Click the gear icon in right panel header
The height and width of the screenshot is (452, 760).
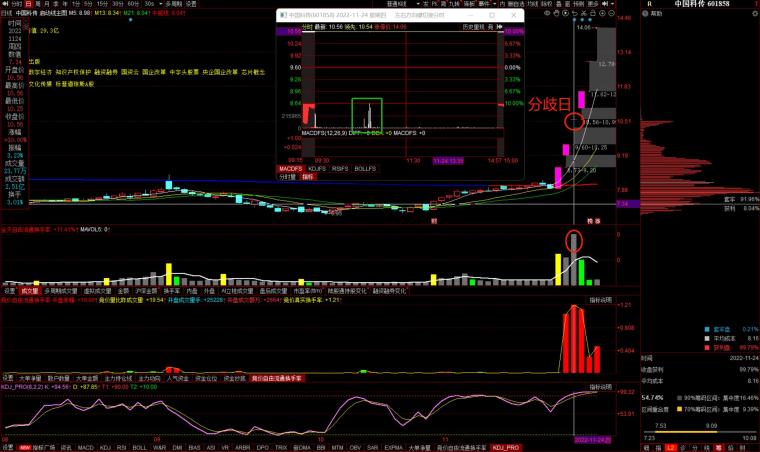point(755,14)
